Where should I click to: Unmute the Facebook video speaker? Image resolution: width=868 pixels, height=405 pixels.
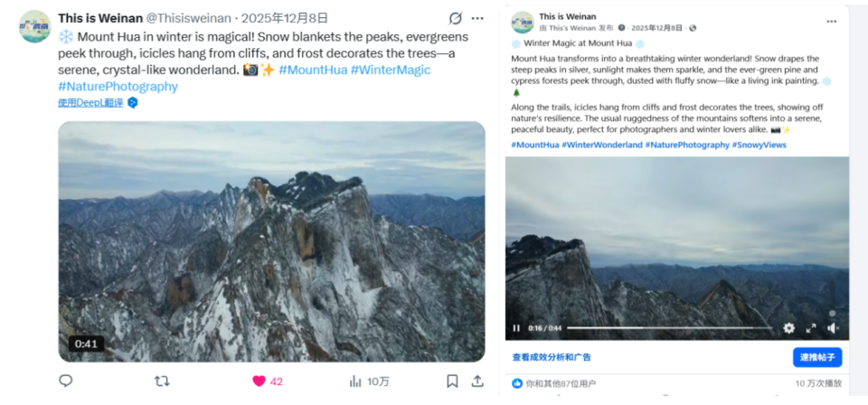coord(833,328)
